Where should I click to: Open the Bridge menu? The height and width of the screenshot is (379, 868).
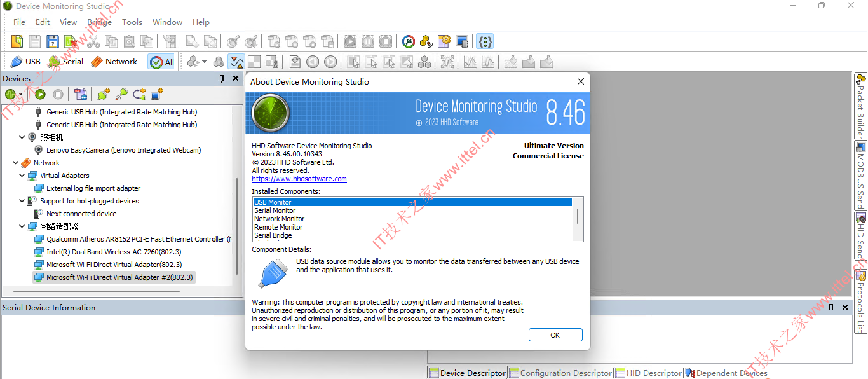[x=99, y=22]
